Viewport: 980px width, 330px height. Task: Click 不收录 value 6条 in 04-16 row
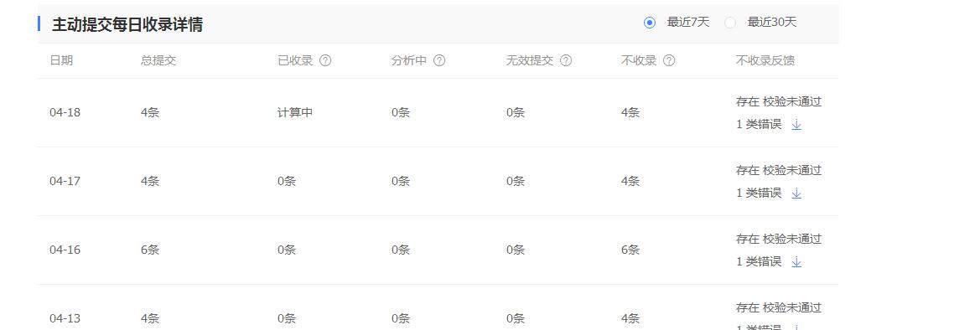coord(630,250)
